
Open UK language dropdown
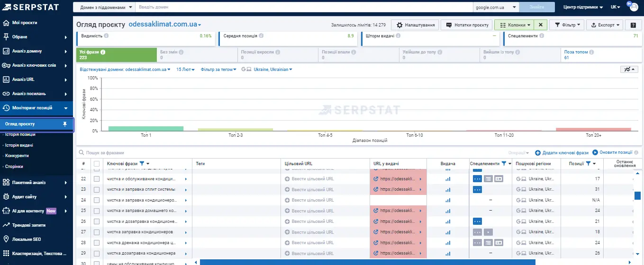click(x=616, y=8)
